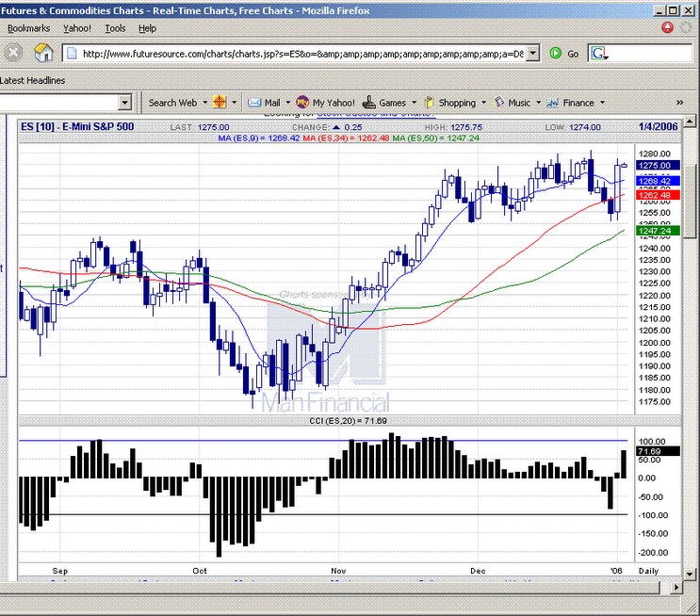Click the 1275.00 last price tag
Viewport: 700px width, 616px height.
658,165
